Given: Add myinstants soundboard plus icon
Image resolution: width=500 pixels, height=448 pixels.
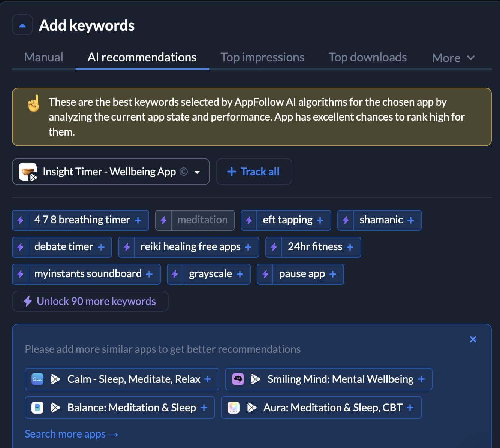Looking at the screenshot, I should click(149, 274).
